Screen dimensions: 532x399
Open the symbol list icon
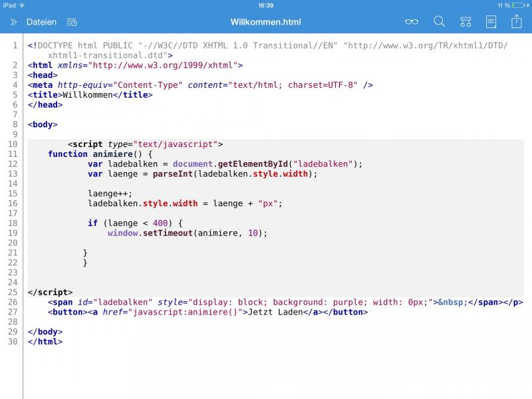click(x=465, y=22)
